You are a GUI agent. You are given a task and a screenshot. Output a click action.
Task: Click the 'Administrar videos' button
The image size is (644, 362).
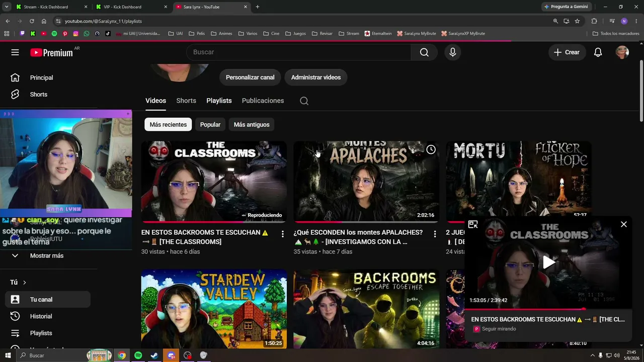click(x=316, y=77)
